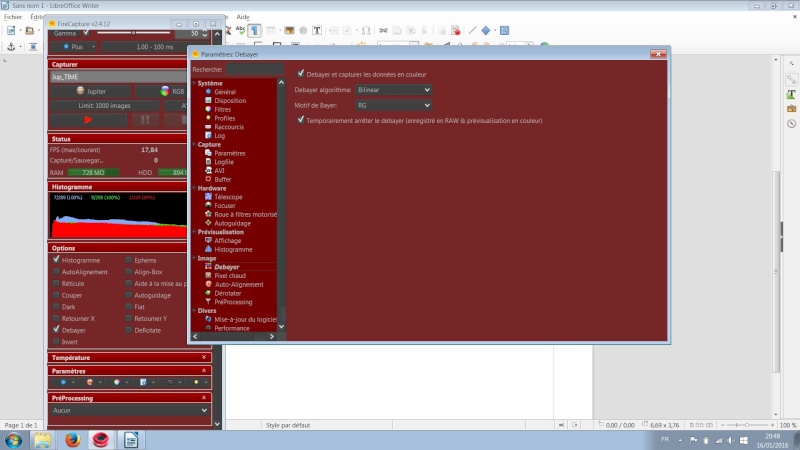
Task: Collapse the Prévisualisation tree group
Action: [x=194, y=232]
